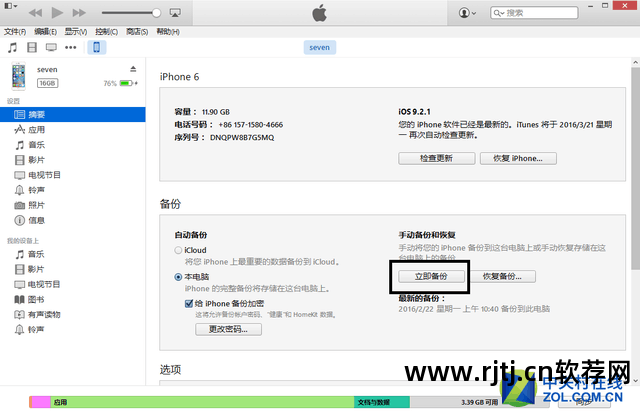Click the play button

coord(57,13)
